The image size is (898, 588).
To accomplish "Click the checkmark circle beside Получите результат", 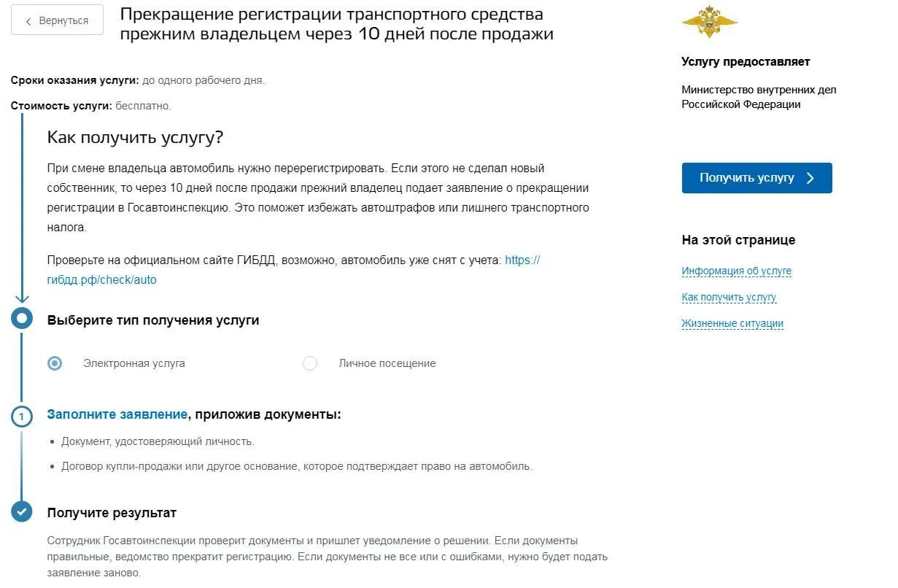I will coord(22,511).
